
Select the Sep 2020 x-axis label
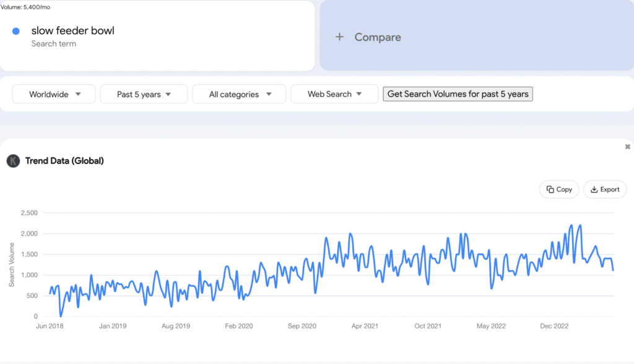click(x=303, y=326)
